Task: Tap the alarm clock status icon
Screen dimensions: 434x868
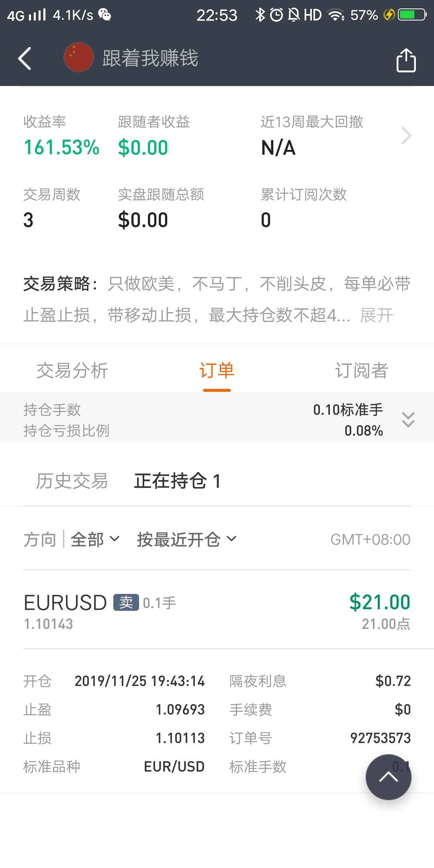Action: click(276, 15)
